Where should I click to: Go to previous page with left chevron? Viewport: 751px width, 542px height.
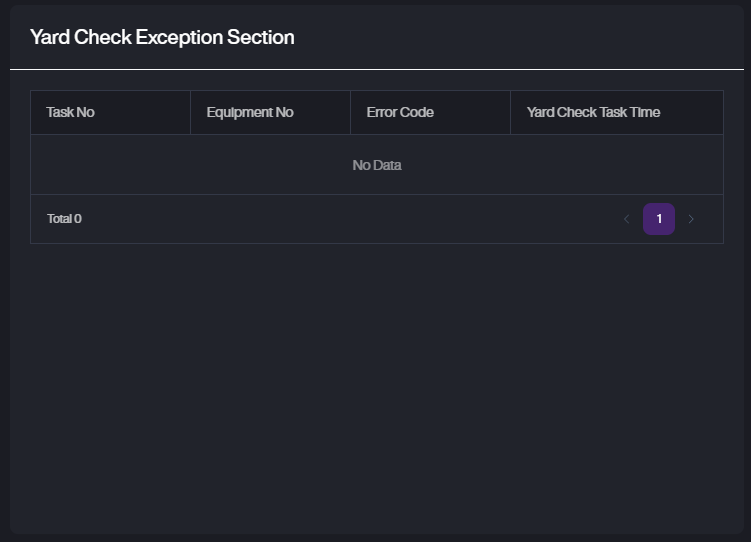627,219
